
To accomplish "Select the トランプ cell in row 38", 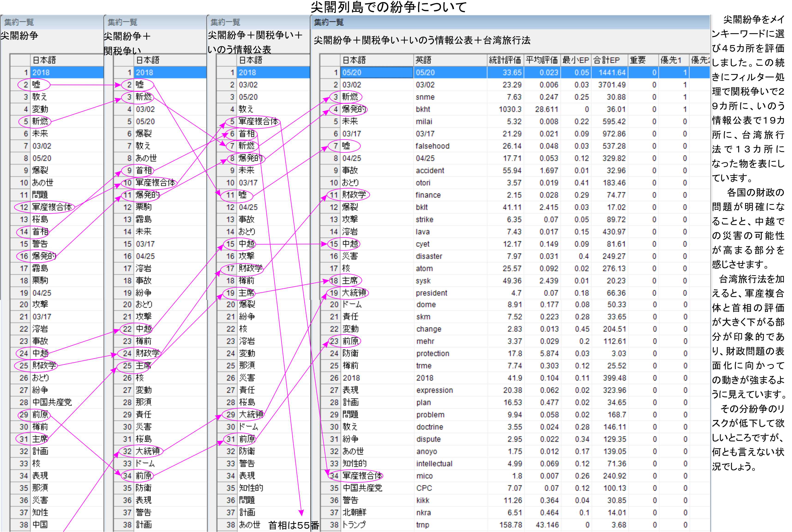I will [354, 525].
